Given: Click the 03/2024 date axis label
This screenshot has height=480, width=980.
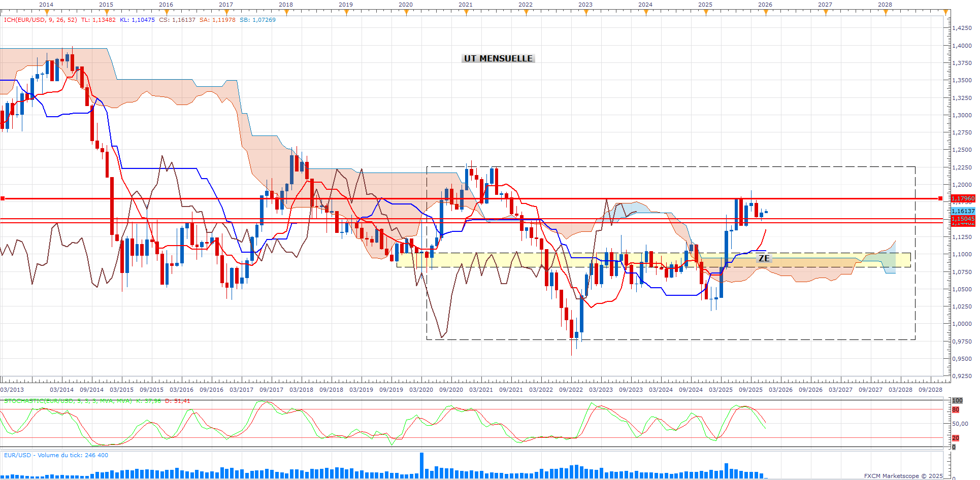Looking at the screenshot, I should pos(661,390).
